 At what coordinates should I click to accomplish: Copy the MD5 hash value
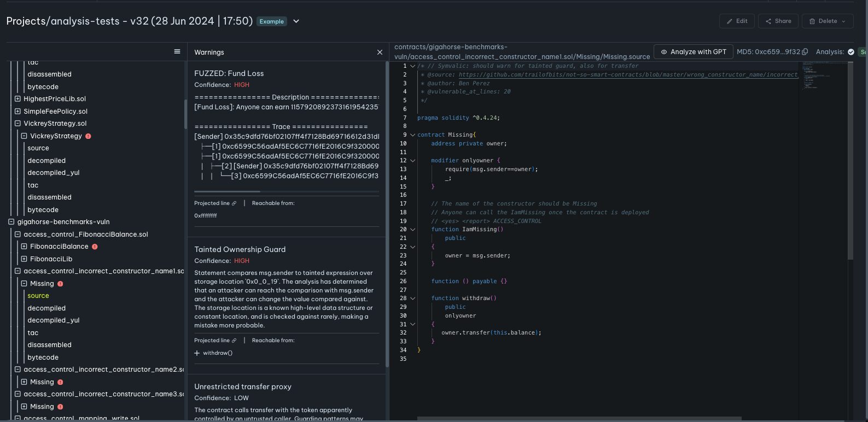(805, 52)
